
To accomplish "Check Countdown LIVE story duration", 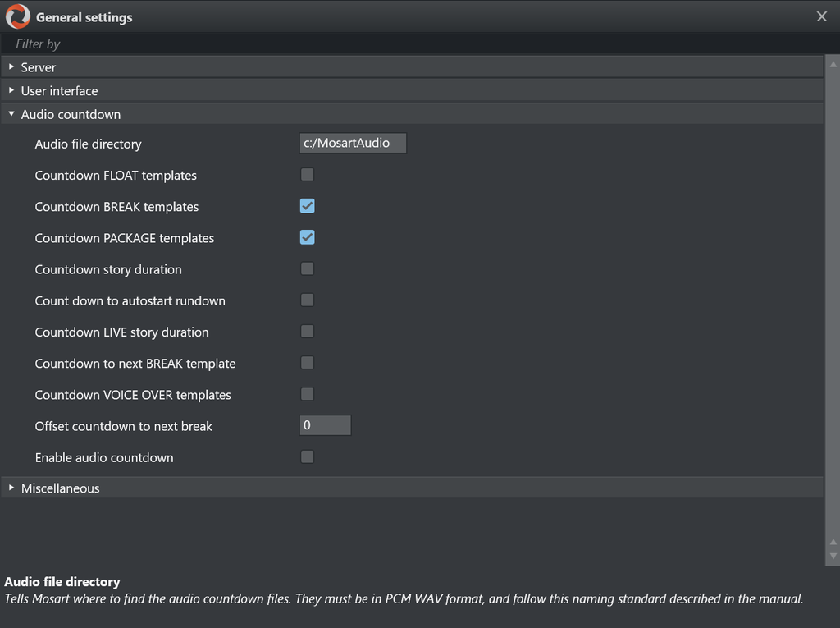I will click(307, 332).
